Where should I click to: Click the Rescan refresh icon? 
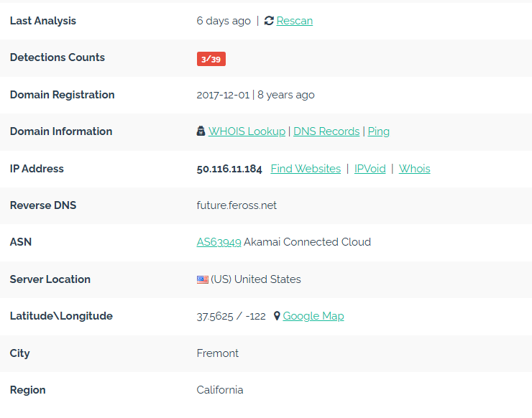pyautogui.click(x=269, y=21)
